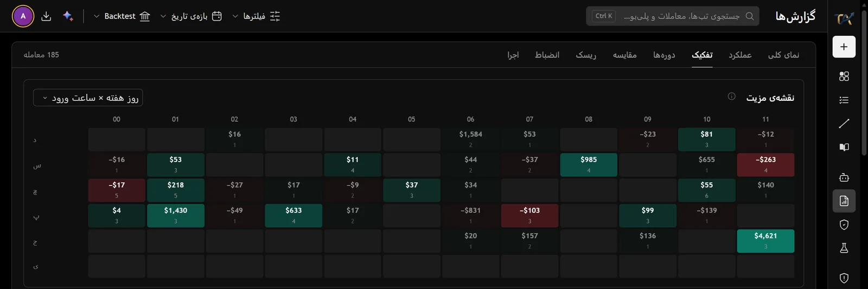Click the -$103 heatmap cell
The image size is (868, 289).
[x=529, y=216]
